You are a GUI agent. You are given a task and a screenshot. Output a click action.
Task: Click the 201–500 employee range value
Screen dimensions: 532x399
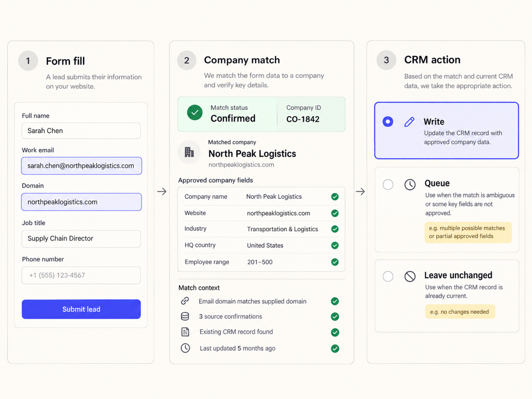click(x=260, y=262)
